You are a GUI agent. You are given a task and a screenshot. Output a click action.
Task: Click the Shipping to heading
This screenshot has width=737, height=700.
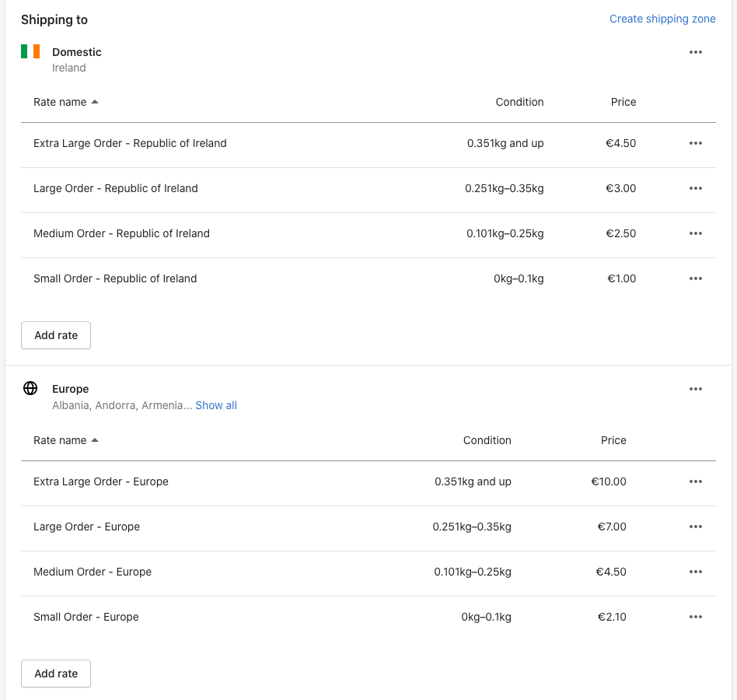pyautogui.click(x=54, y=19)
